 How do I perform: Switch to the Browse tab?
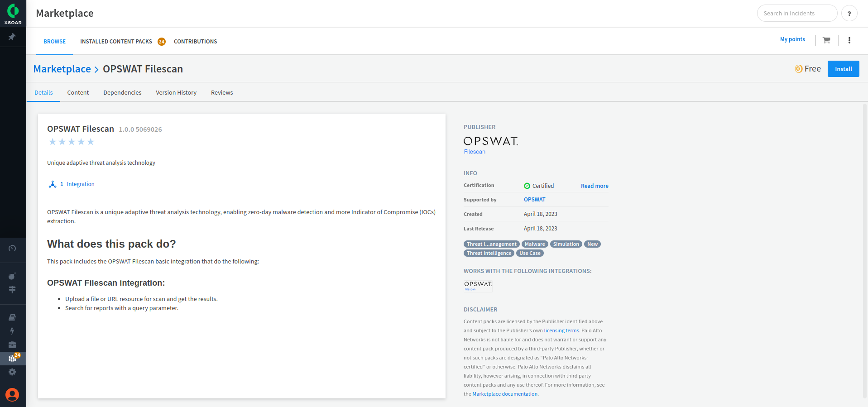pos(54,42)
